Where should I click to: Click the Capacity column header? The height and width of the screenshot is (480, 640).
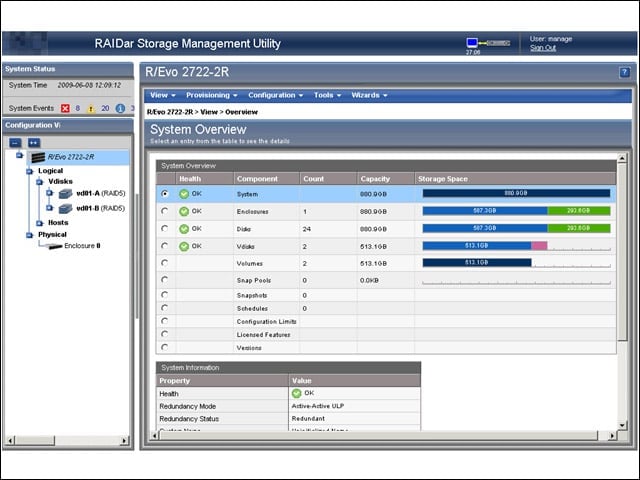[386, 179]
